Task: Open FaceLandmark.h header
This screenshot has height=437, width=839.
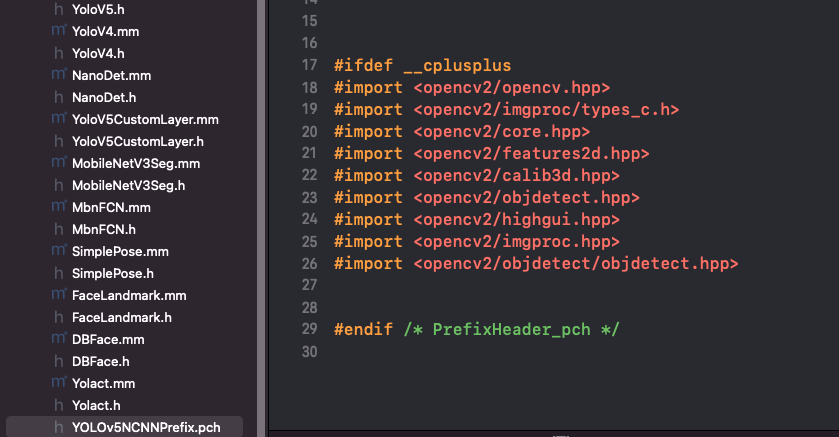Action: click(x=122, y=317)
